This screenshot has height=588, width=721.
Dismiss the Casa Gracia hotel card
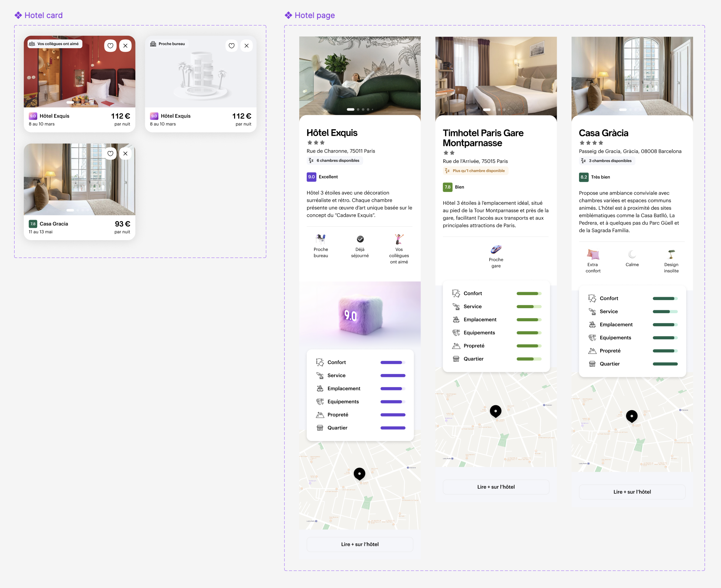(x=125, y=153)
